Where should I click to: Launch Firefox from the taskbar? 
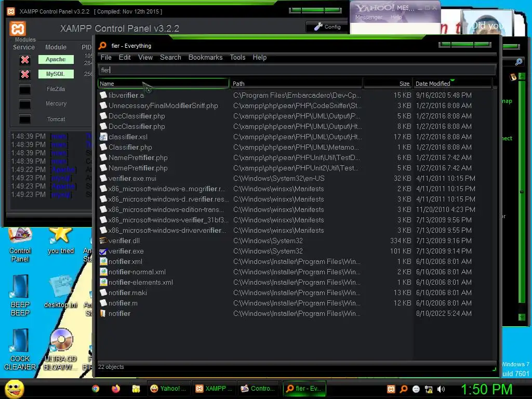[116, 389]
